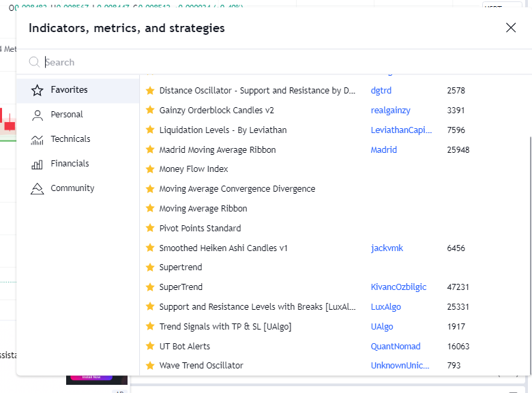Image resolution: width=532 pixels, height=393 pixels.
Task: Toggle star on KivancOzbilgic SuperTrend row
Action: coord(150,287)
